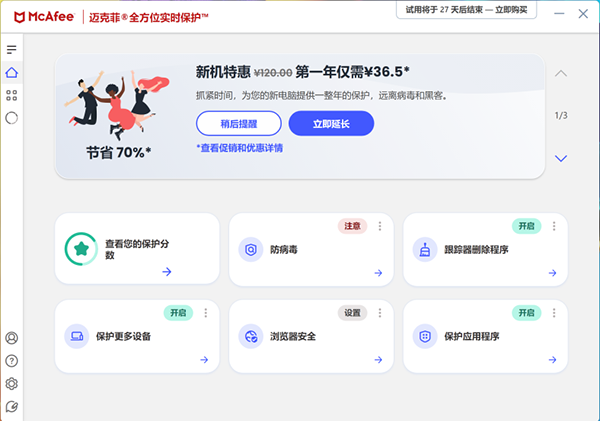Image resolution: width=600 pixels, height=421 pixels.
Task: Open three-dot menu on 防病毒 card
Action: pyautogui.click(x=380, y=227)
